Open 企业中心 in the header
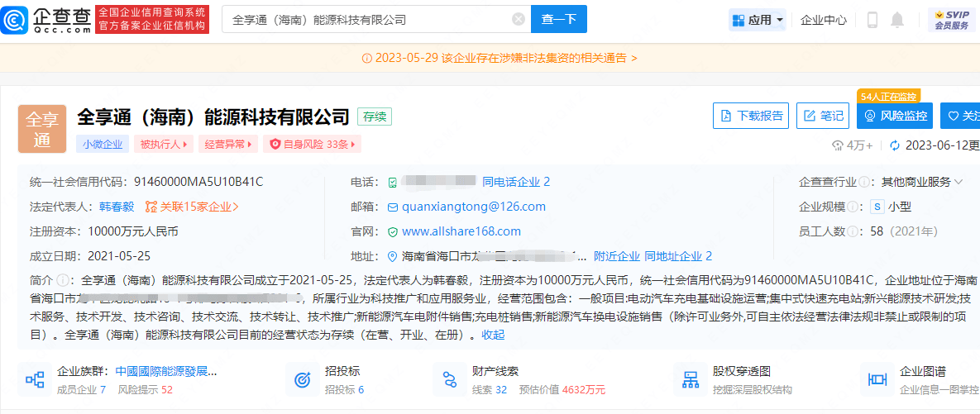The image size is (980, 414). [x=824, y=20]
